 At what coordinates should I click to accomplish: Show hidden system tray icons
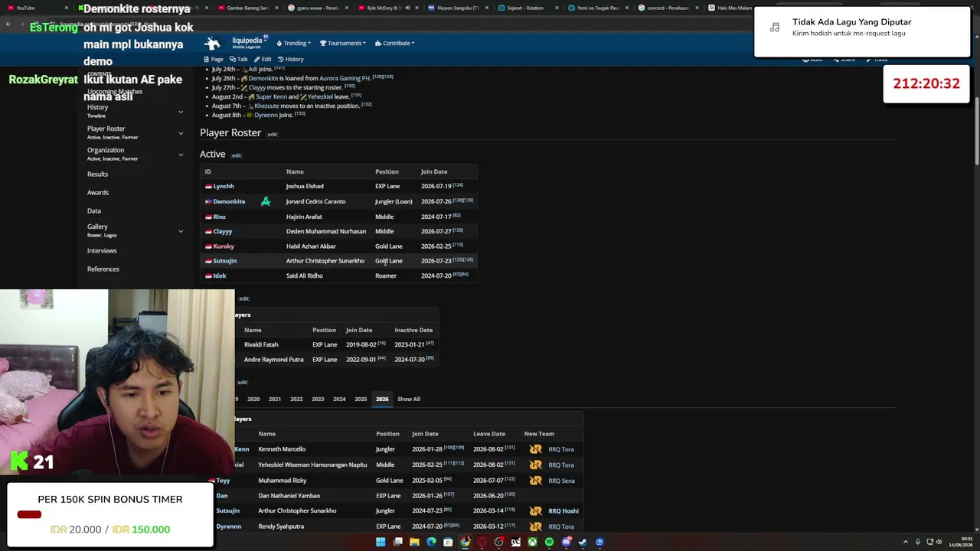click(906, 542)
